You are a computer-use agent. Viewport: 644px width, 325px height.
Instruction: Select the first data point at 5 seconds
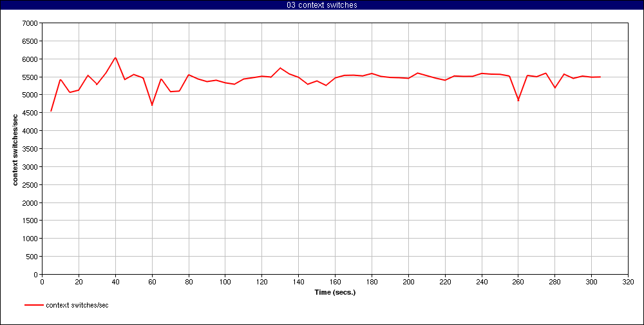point(51,111)
